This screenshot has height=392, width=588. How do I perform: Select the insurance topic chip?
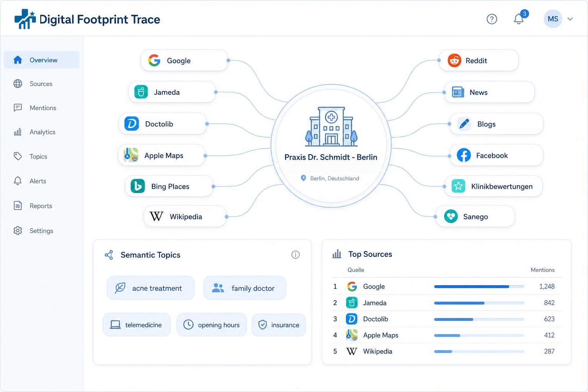279,325
